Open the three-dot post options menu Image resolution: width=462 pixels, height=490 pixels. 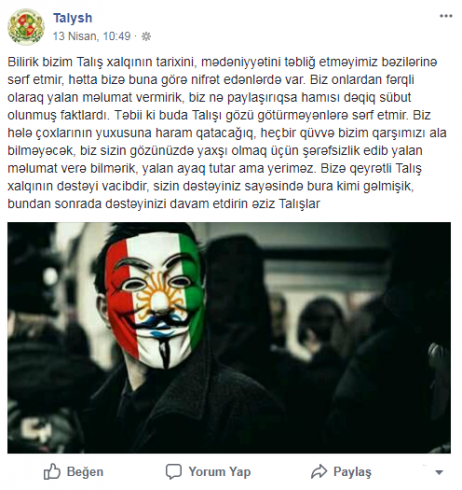[x=446, y=16]
